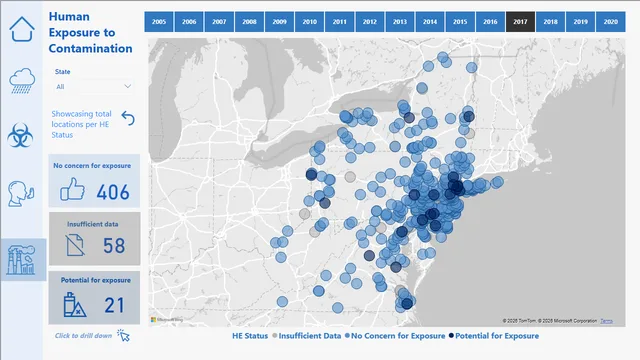Select year 2008
640x360 pixels.
pyautogui.click(x=249, y=22)
